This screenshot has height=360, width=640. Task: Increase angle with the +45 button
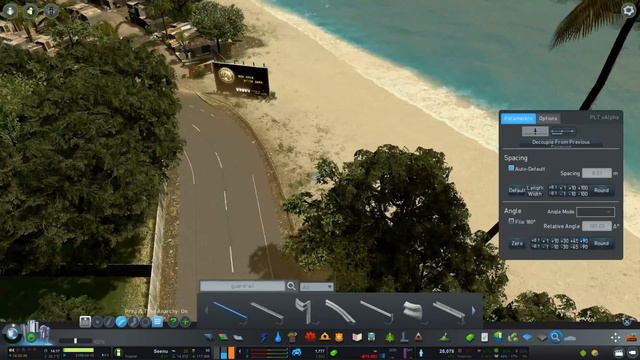coord(574,240)
